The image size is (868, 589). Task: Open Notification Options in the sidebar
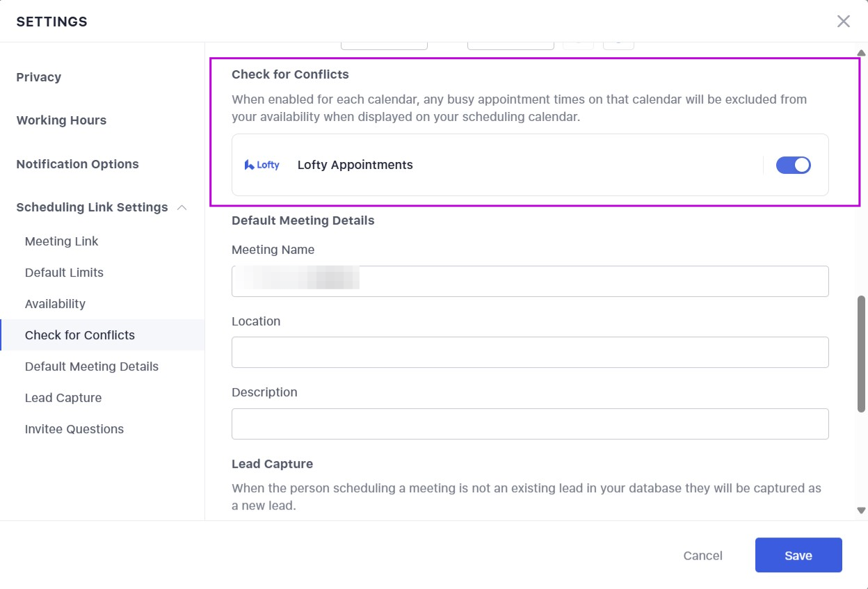pyautogui.click(x=77, y=164)
